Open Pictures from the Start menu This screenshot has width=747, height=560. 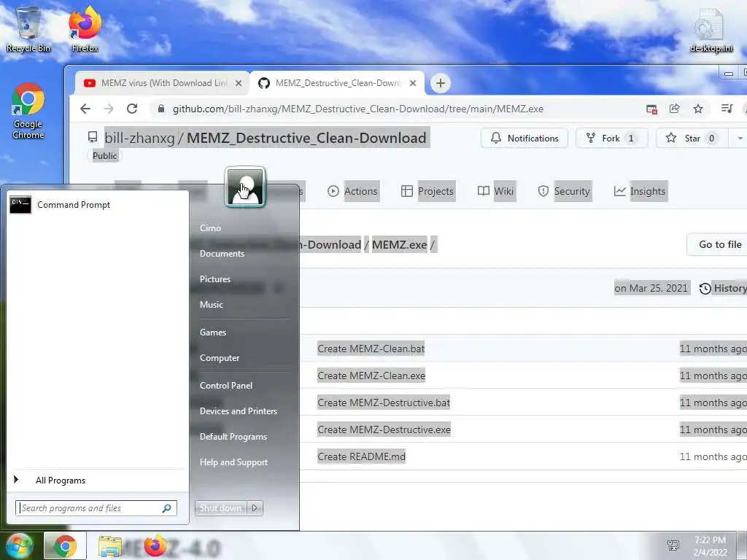point(215,279)
